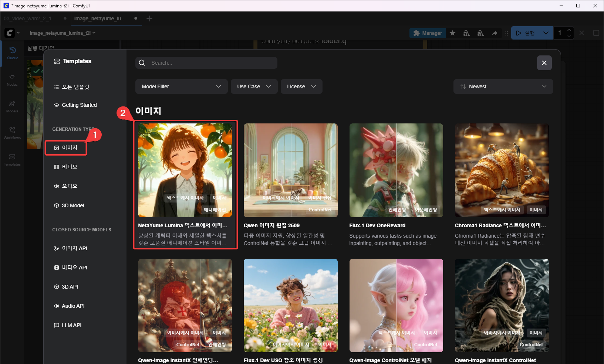Increase the run batch count stepper
The height and width of the screenshot is (364, 604).
click(x=569, y=30)
